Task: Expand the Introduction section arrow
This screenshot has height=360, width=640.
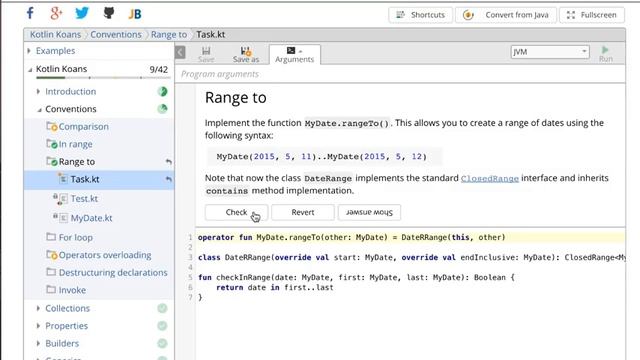Action: (38, 91)
